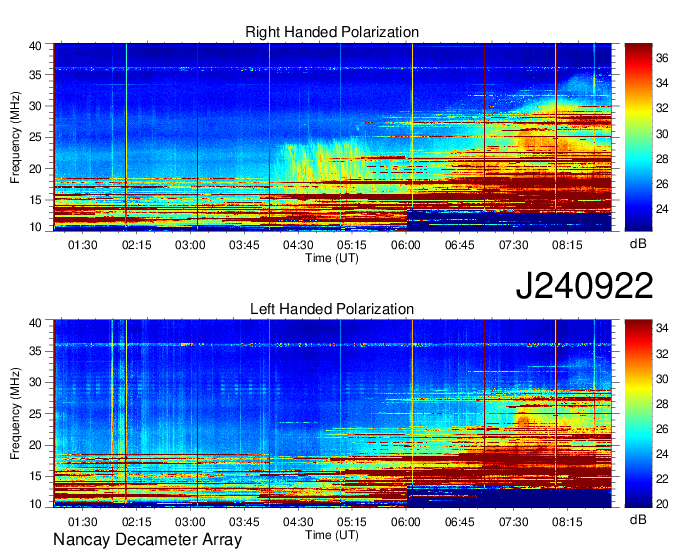Click the bottom plot's color bar
Screen dimensions: 680x552
click(638, 414)
